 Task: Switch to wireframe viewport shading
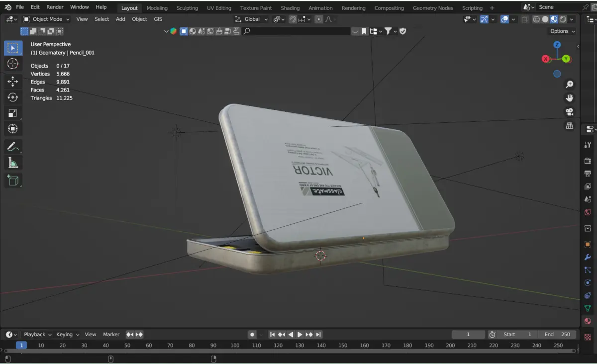[536, 19]
